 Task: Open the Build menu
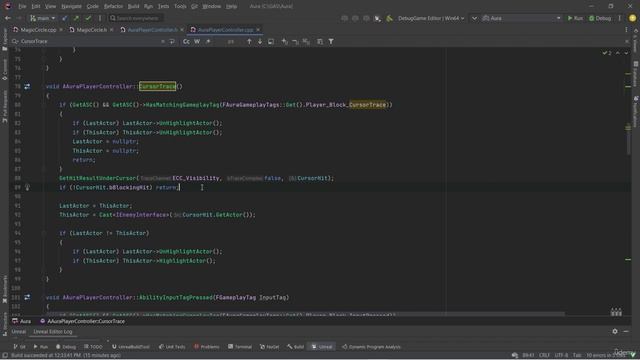pos(133,7)
